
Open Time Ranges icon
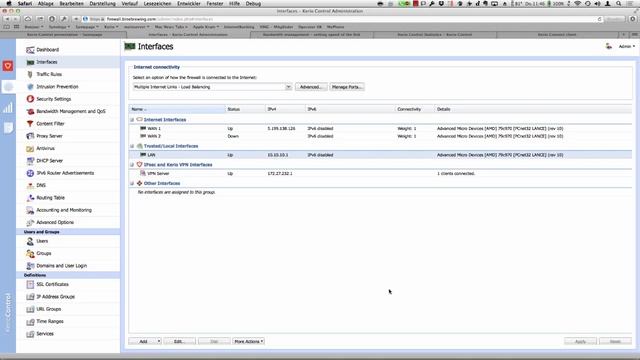tap(30, 322)
